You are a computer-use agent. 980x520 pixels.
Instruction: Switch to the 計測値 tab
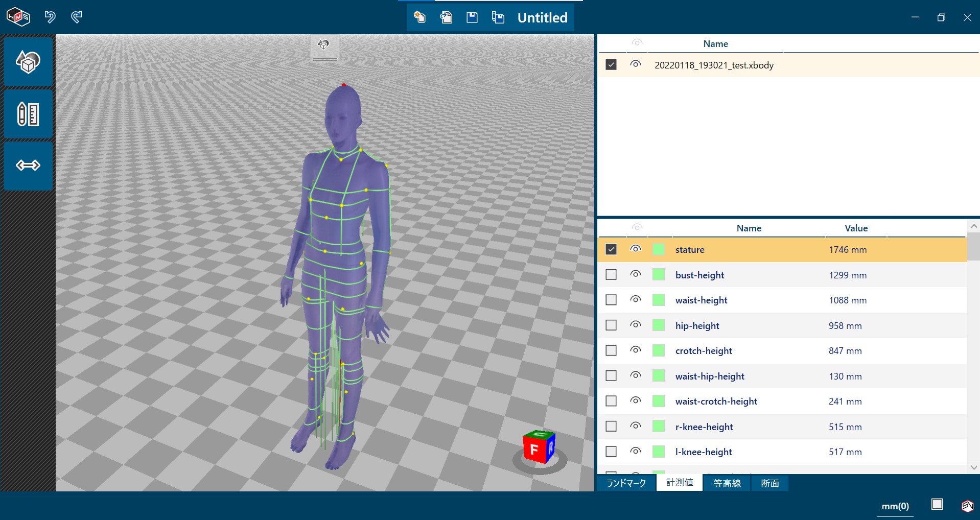[x=680, y=482]
